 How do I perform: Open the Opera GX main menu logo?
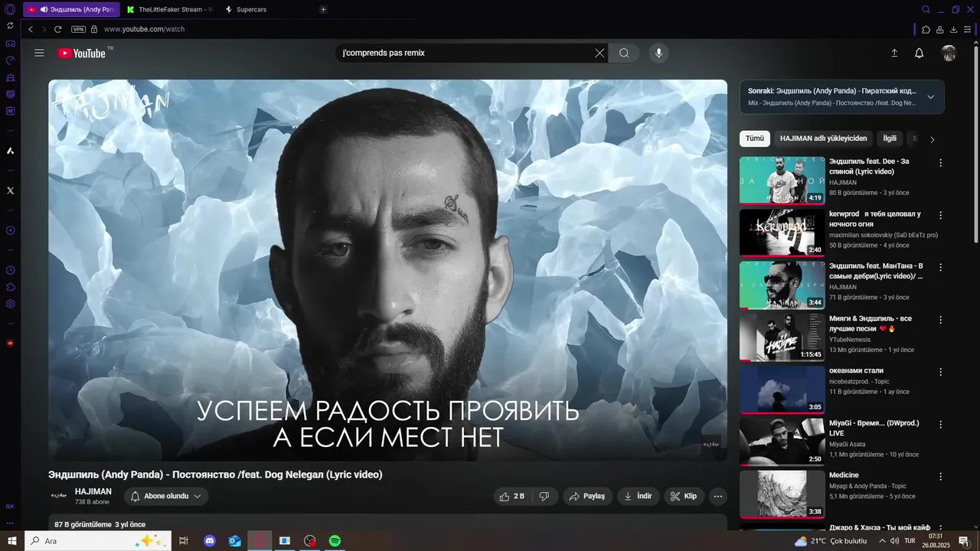[x=10, y=10]
